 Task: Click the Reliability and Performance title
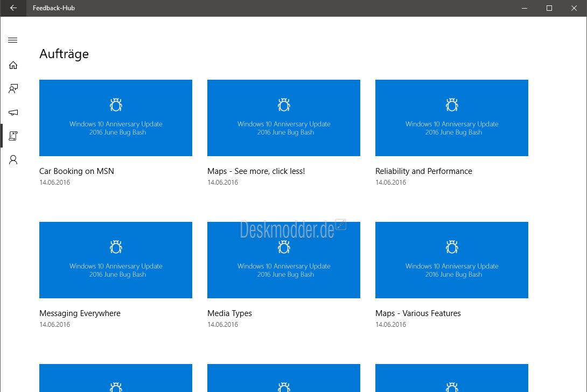pos(424,171)
